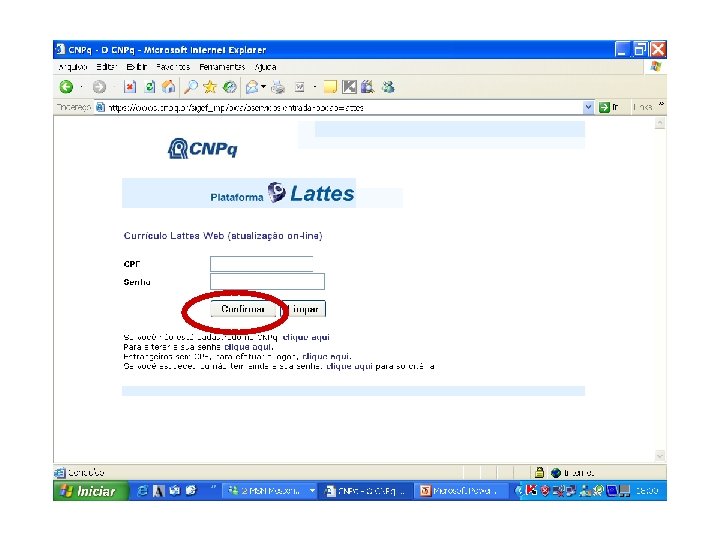
Task: Expand the address bar dropdown arrow
Action: 588,108
